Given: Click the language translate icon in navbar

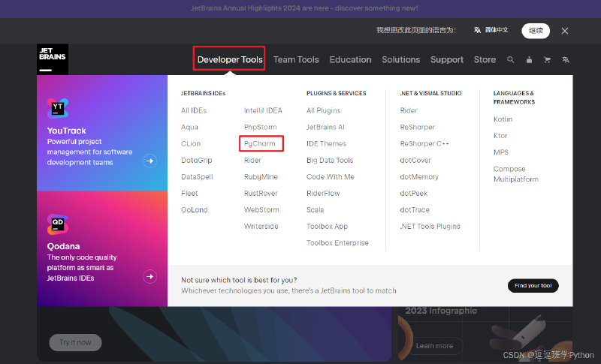Looking at the screenshot, I should pos(566,60).
